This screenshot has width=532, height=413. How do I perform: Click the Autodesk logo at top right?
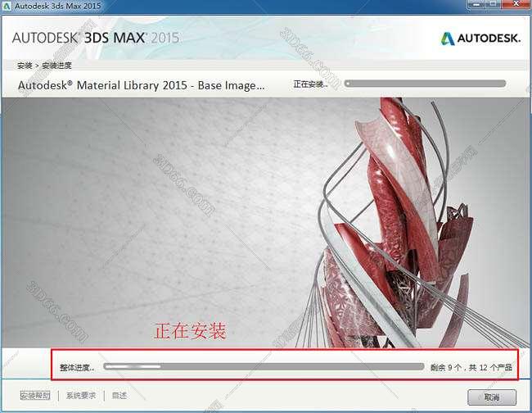480,39
